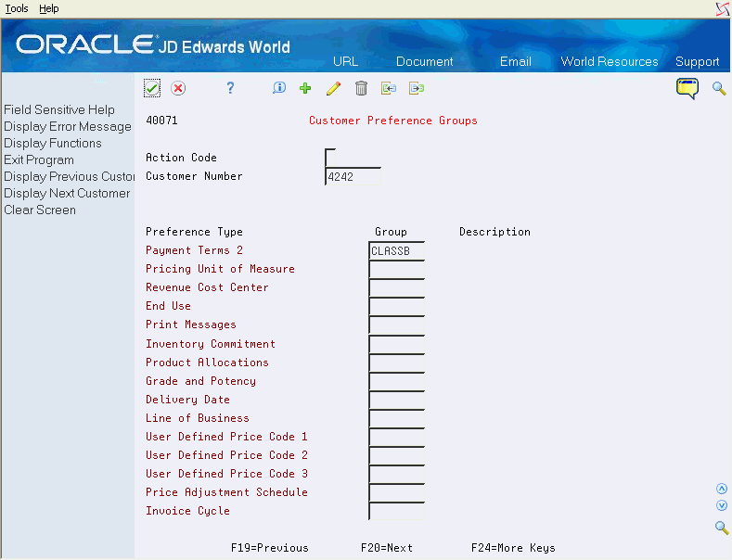Open help with the question mark icon
Image resolution: width=732 pixels, height=560 pixels.
pos(230,88)
